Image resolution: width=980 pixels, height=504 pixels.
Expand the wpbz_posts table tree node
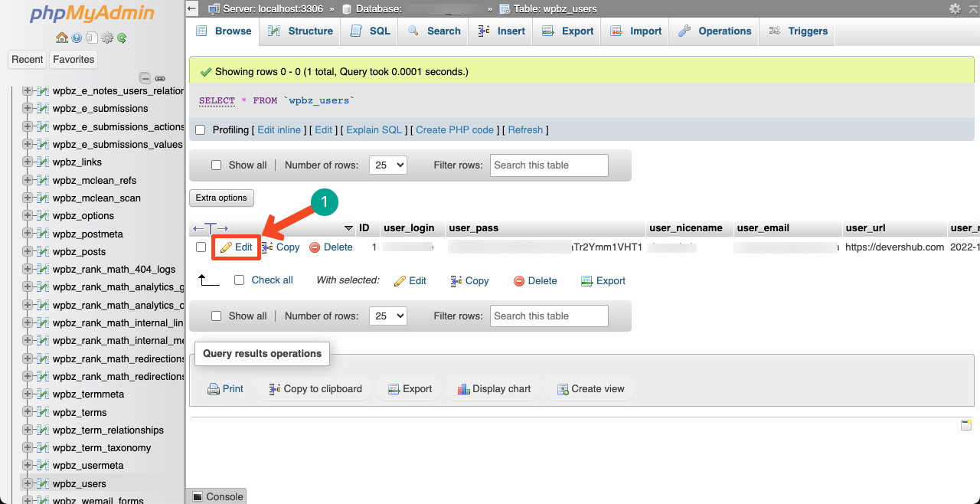pyautogui.click(x=28, y=251)
